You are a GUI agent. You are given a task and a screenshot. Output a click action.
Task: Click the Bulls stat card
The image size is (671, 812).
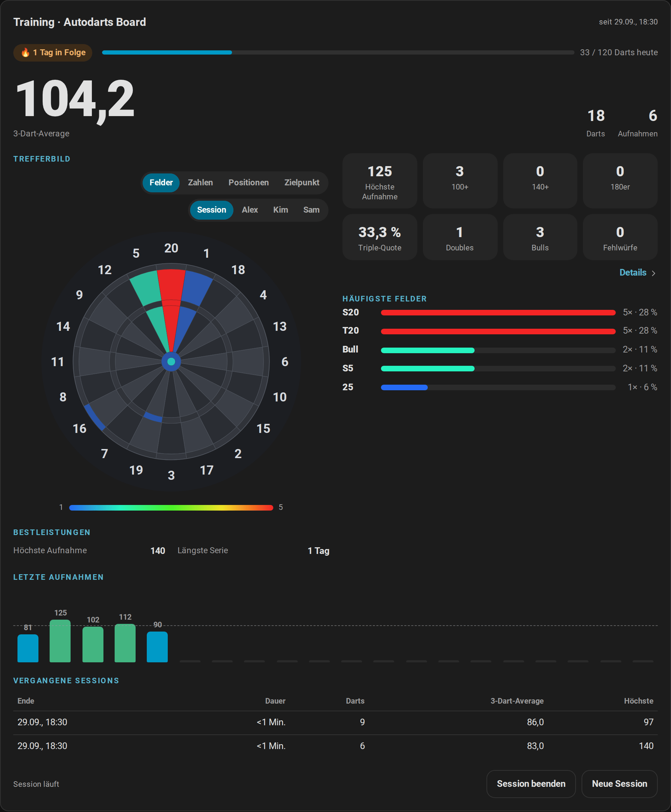click(x=540, y=237)
